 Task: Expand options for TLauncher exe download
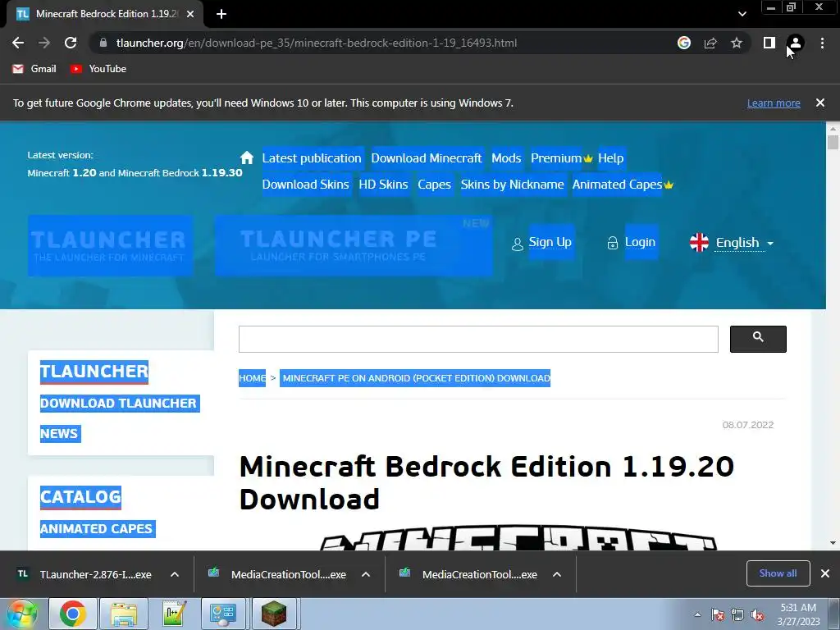175,574
